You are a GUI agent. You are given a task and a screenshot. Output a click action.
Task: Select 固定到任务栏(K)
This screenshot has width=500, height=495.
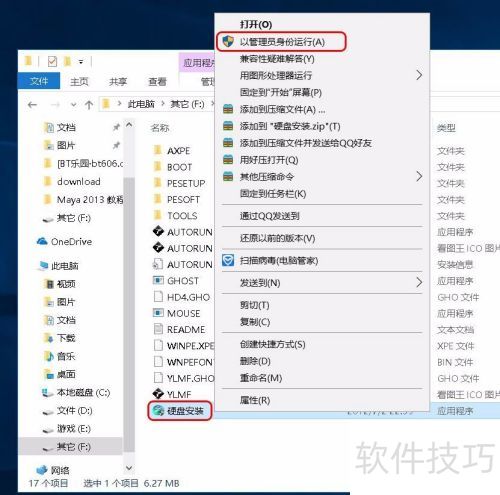(273, 194)
